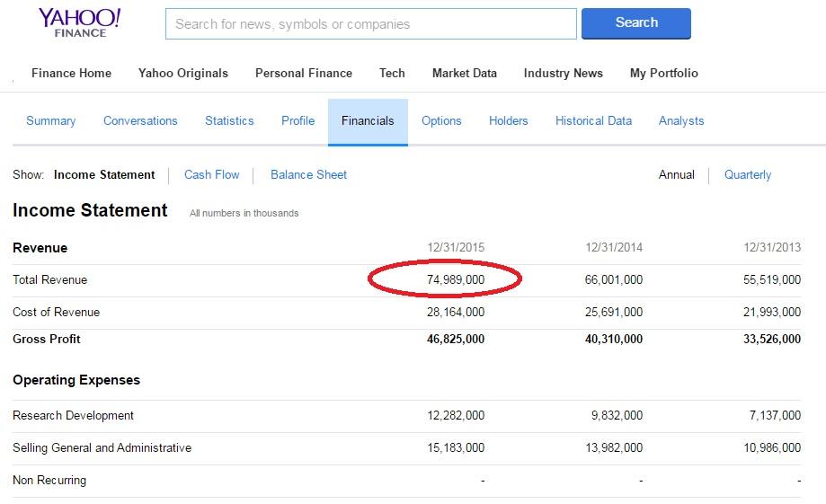The height and width of the screenshot is (504, 826).
Task: Show the Balance Sheet statement
Action: pyautogui.click(x=308, y=175)
